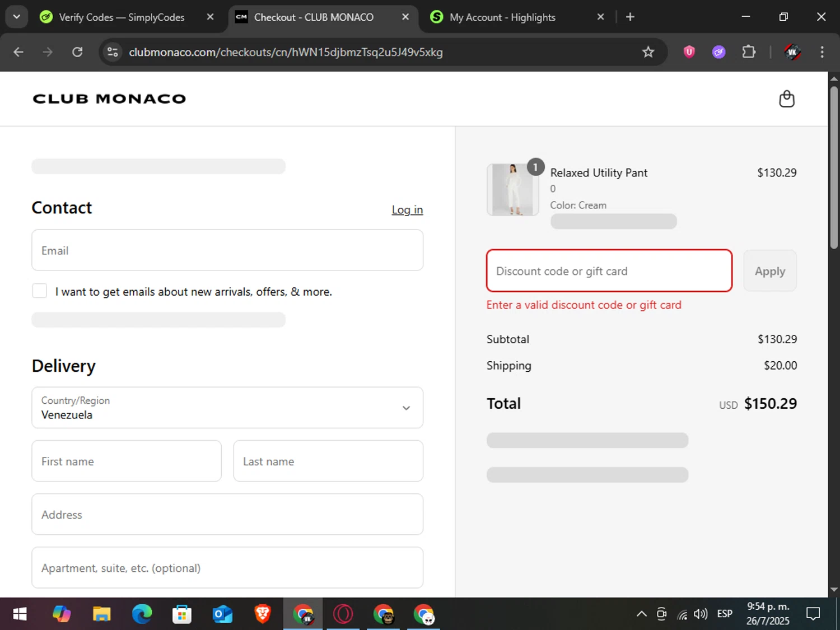Close the Verify Codes SimplyCodes tab
The width and height of the screenshot is (840, 630).
(x=210, y=17)
